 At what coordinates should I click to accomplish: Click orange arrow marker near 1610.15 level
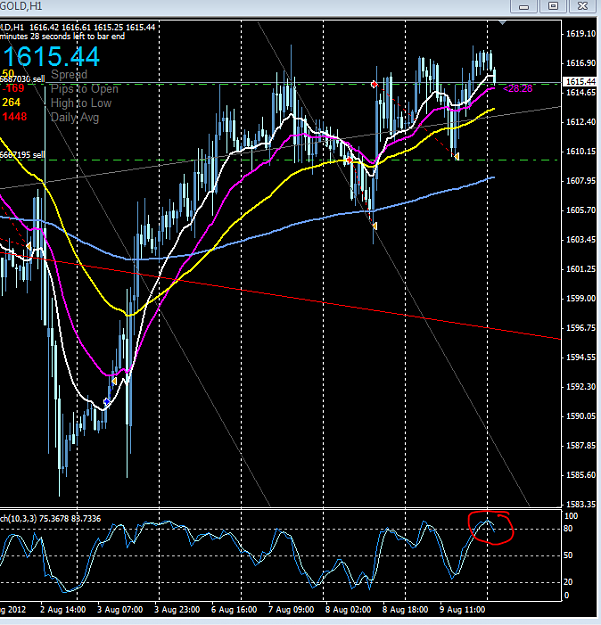(457, 156)
